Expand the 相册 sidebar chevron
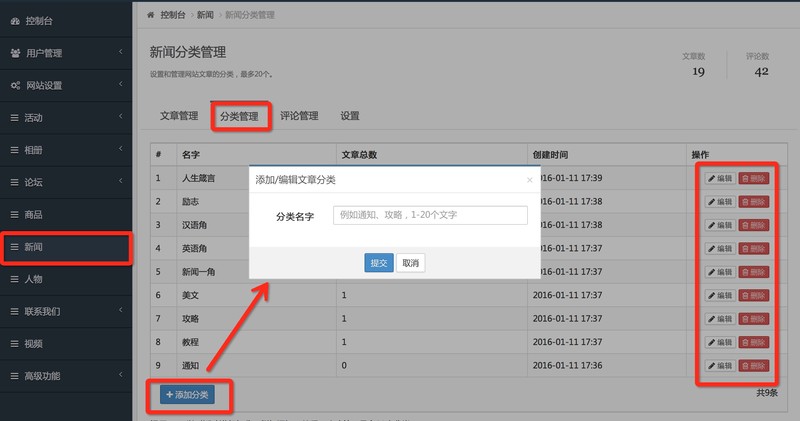Viewport: 800px width, 421px height. pyautogui.click(x=121, y=148)
